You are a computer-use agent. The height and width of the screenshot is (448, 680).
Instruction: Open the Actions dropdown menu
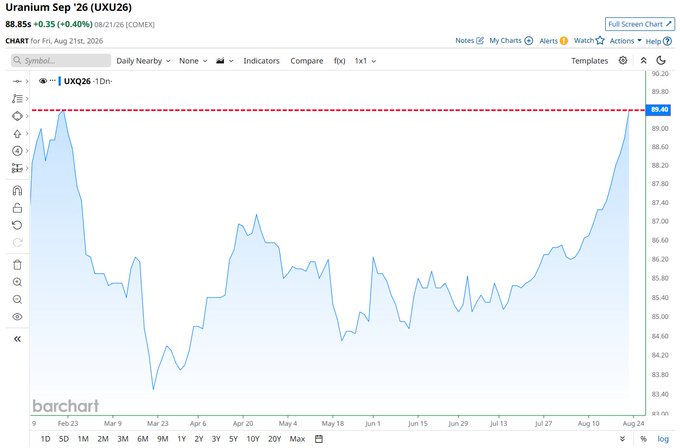[625, 41]
